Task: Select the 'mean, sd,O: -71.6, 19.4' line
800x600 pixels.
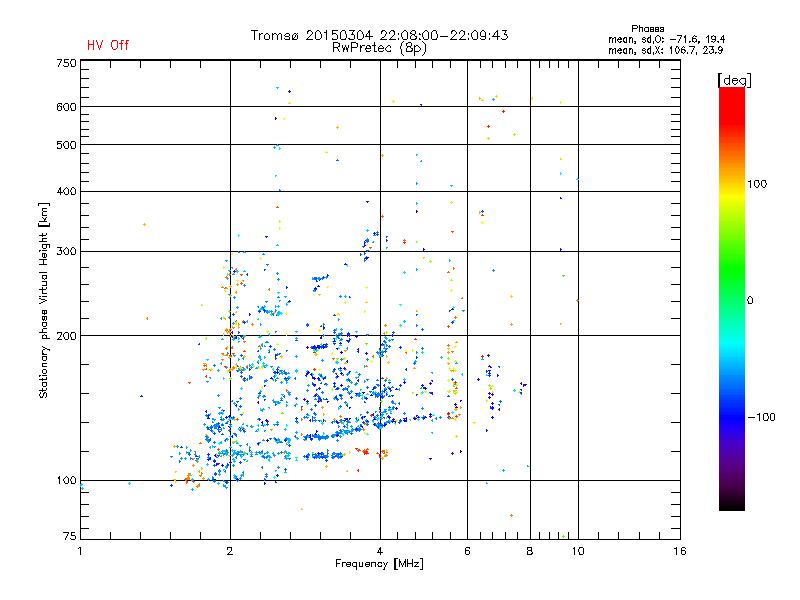Action: [666, 39]
